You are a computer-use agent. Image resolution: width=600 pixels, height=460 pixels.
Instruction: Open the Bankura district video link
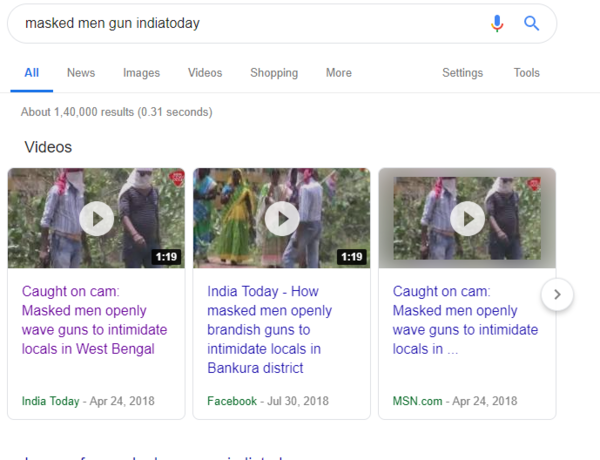point(270,330)
